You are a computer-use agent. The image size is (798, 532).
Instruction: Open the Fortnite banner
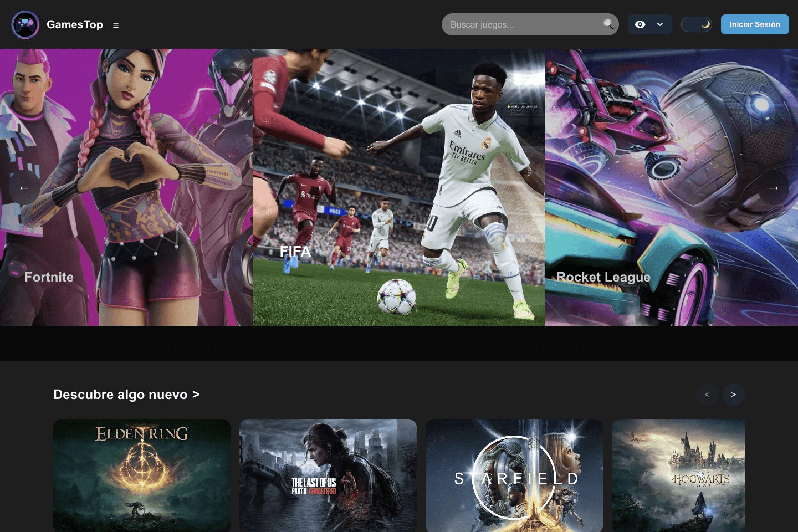(126, 187)
